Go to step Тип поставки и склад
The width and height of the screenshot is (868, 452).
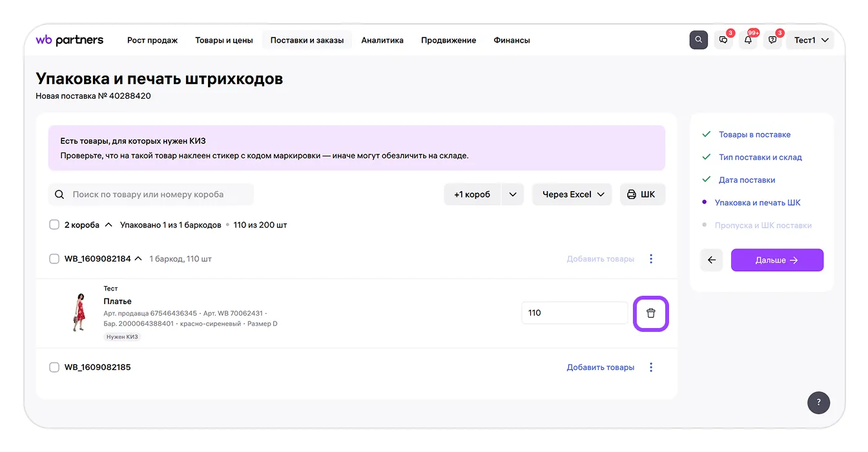pyautogui.click(x=760, y=158)
